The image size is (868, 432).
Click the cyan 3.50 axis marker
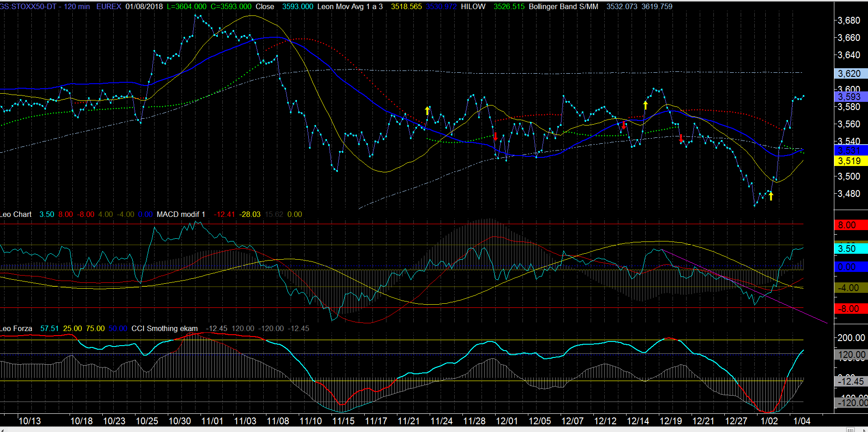tap(851, 248)
